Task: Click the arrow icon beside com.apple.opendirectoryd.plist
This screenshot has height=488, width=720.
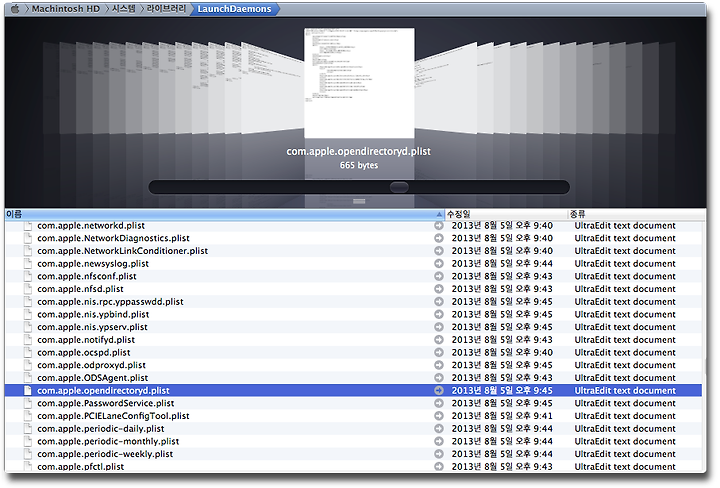Action: click(x=439, y=390)
